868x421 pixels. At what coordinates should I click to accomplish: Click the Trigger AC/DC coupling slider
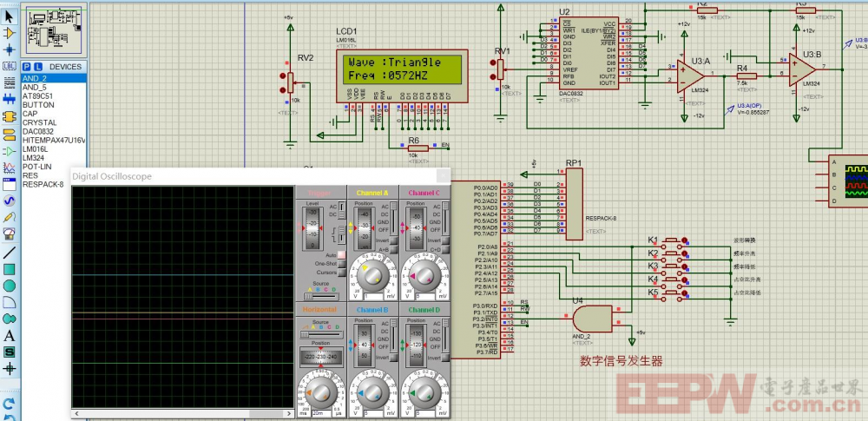tap(342, 210)
